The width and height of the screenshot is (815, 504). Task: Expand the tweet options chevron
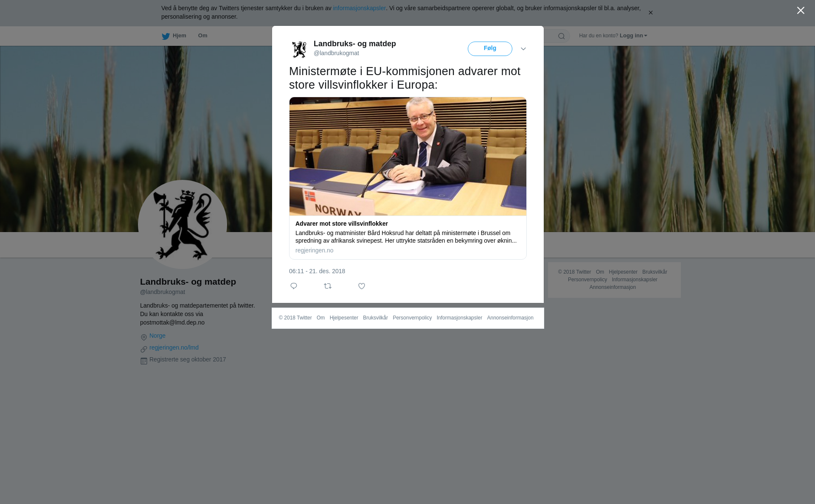(523, 49)
